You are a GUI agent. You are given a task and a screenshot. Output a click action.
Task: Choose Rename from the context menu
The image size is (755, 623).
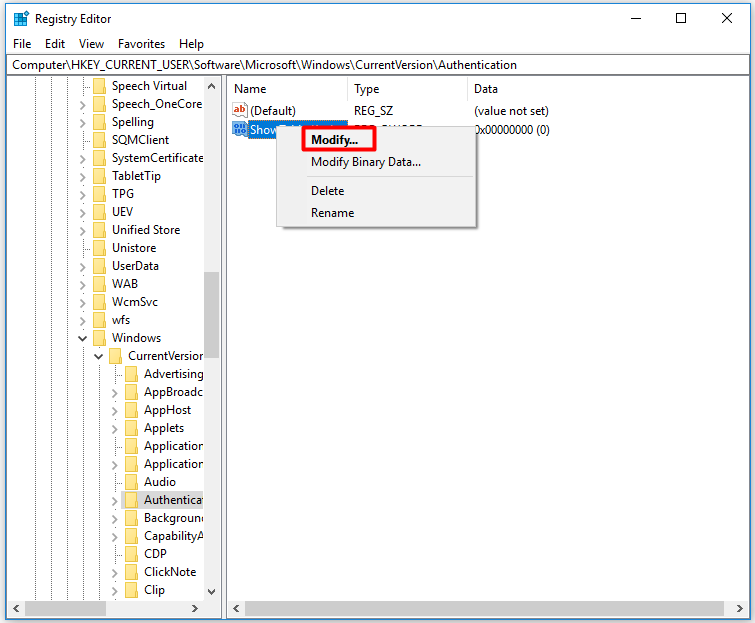pyautogui.click(x=377, y=213)
